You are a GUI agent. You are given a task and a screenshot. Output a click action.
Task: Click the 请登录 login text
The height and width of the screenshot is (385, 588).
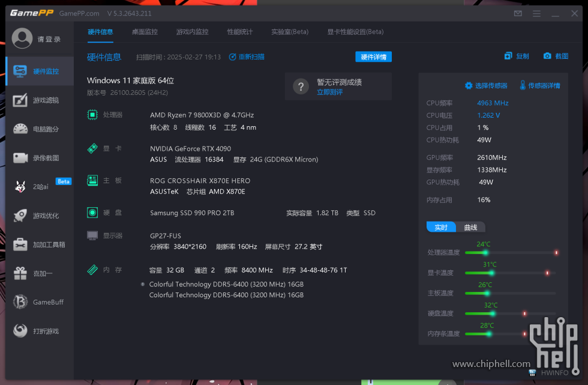pyautogui.click(x=49, y=40)
